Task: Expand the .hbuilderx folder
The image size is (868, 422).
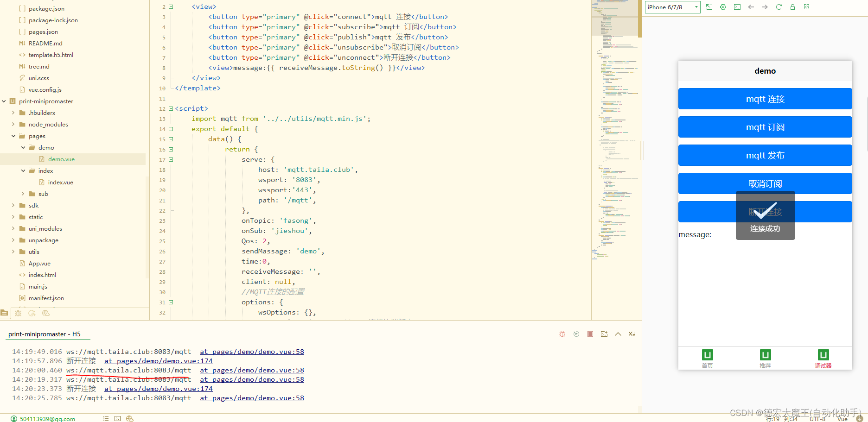Action: pyautogui.click(x=13, y=113)
